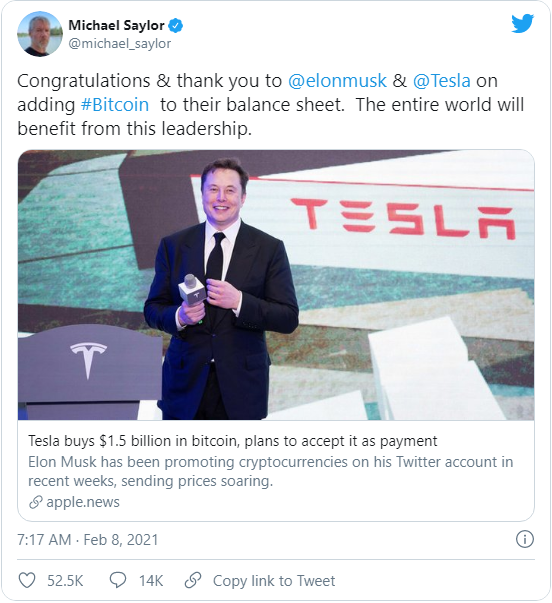552x603 pixels.
Task: Click the 7:17 AM · Feb 8, 2021 timestamp
Action: point(88,540)
